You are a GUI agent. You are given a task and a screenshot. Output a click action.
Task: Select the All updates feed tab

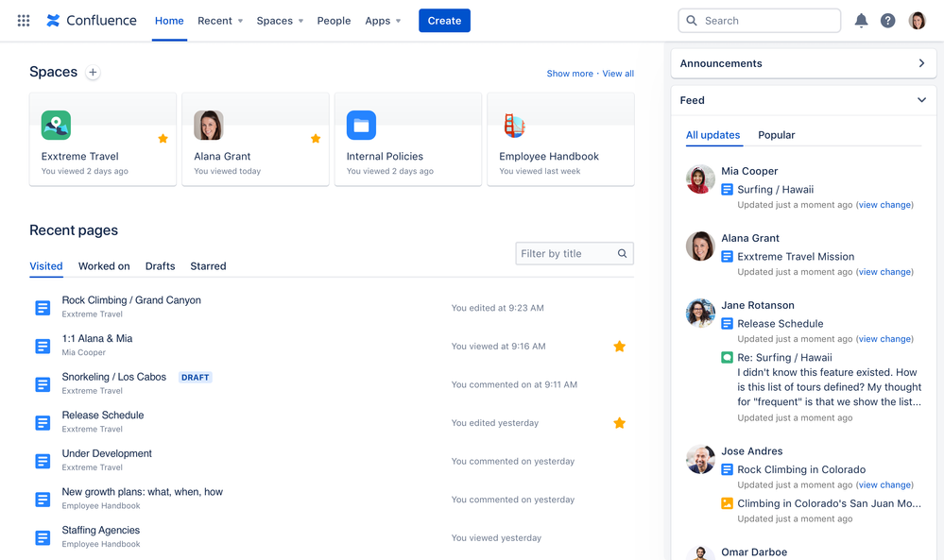[x=712, y=135]
